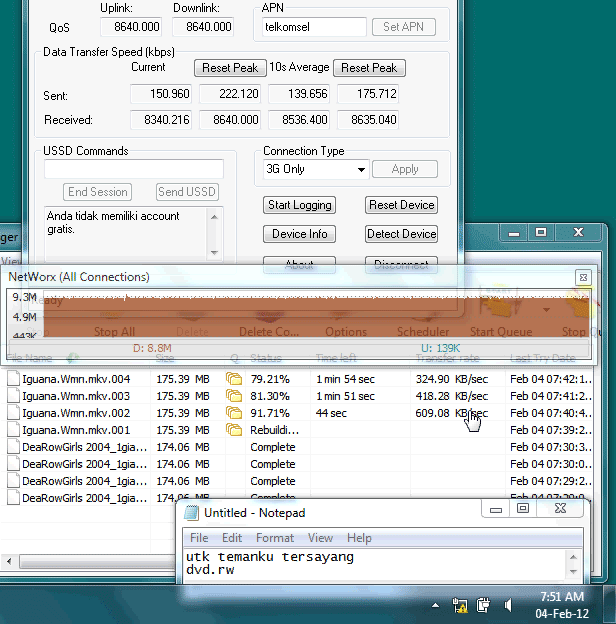
Task: Select file icon of Iguana.Wmn.mkv.001
Action: coord(14,430)
